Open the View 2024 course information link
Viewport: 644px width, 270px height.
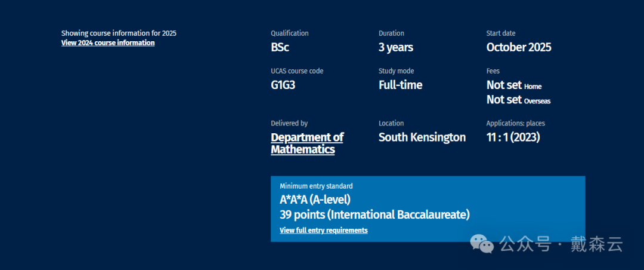point(108,43)
